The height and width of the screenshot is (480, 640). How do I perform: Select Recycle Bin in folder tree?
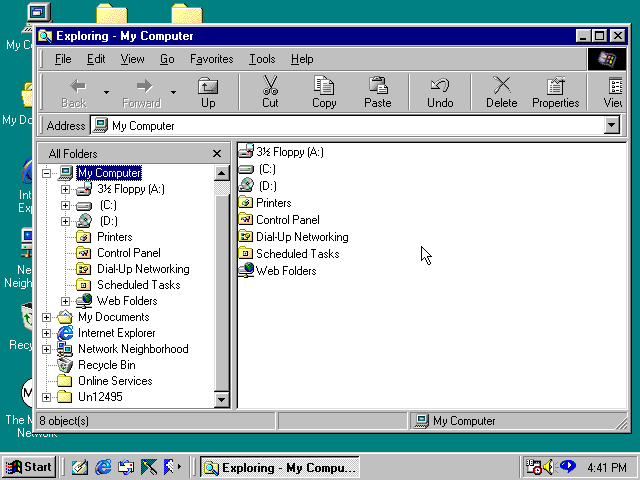pos(107,365)
